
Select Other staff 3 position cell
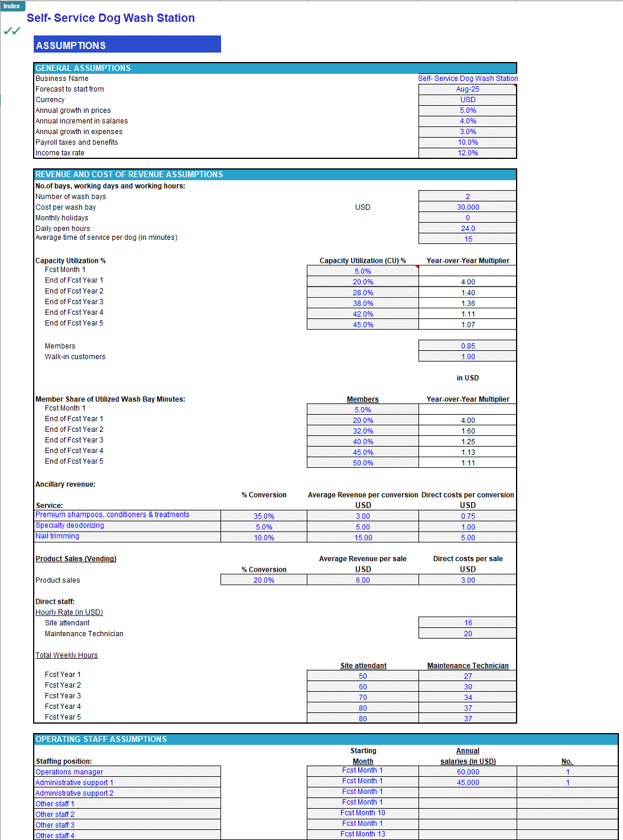coord(127,825)
